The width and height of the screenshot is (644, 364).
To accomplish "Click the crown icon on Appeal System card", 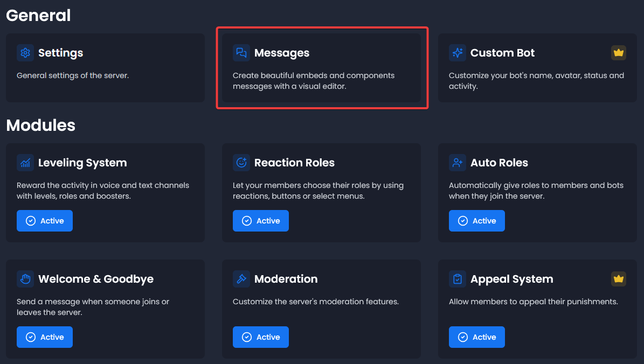I will [618, 279].
